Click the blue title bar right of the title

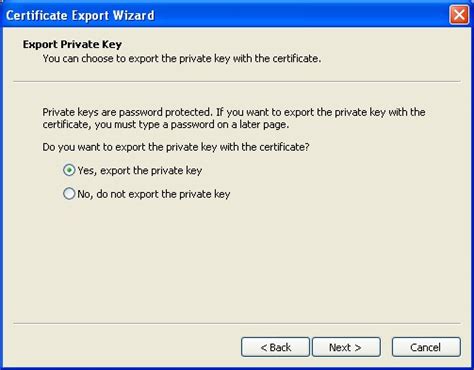pyautogui.click(x=300, y=15)
